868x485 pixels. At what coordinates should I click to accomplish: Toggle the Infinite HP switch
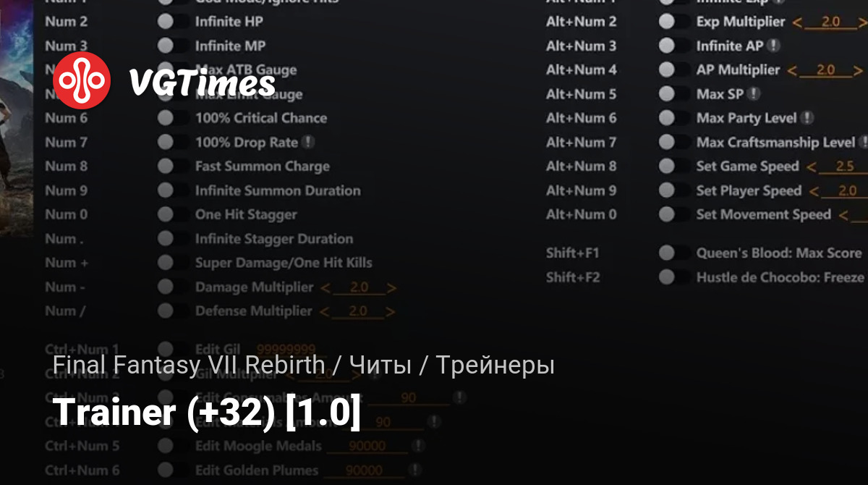pos(166,22)
